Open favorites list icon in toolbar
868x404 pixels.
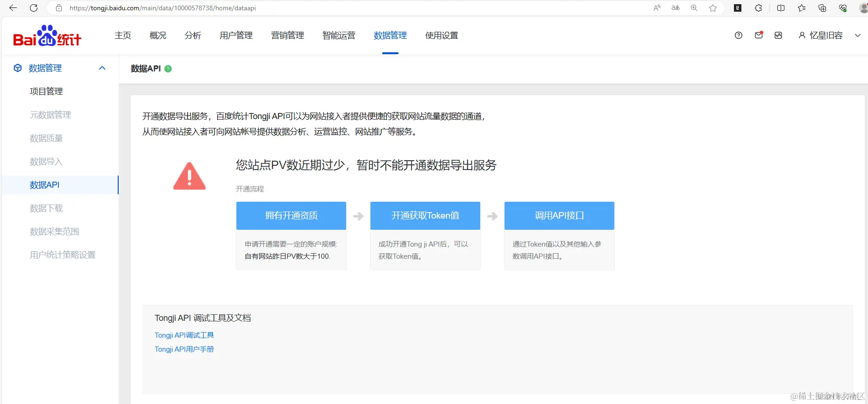coord(802,8)
